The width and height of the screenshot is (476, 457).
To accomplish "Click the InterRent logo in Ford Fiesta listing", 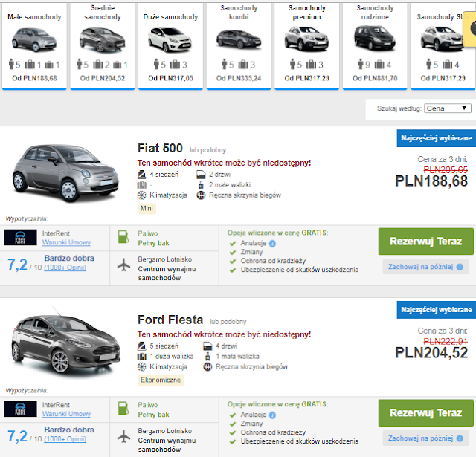I will (x=20, y=409).
